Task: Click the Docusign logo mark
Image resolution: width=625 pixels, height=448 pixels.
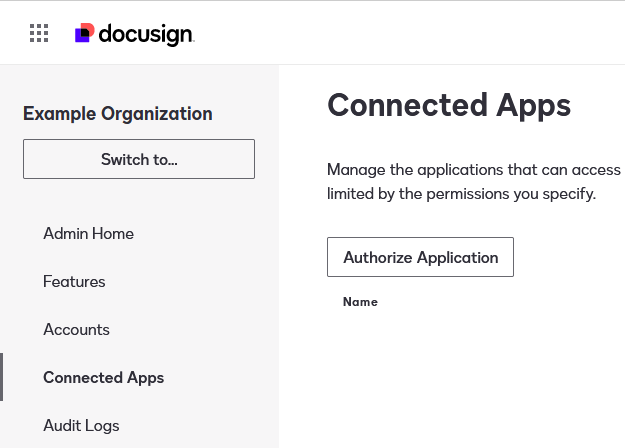Action: [x=85, y=34]
